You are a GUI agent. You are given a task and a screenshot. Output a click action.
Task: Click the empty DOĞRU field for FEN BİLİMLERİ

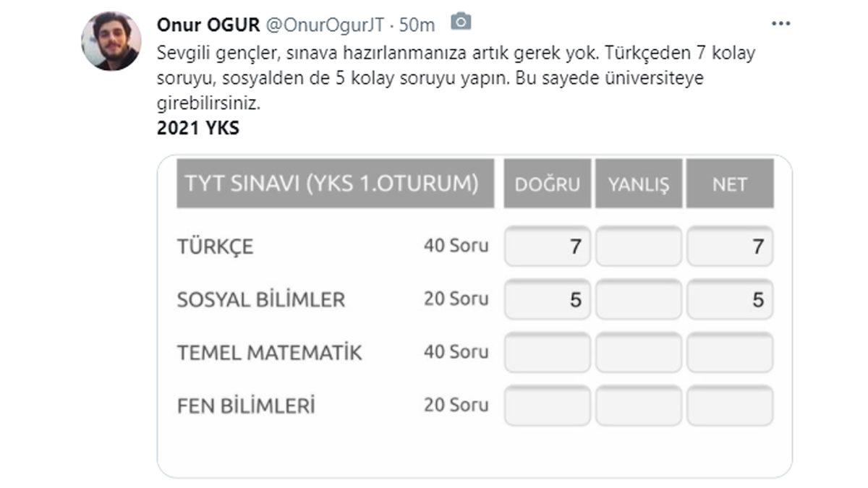pyautogui.click(x=547, y=405)
